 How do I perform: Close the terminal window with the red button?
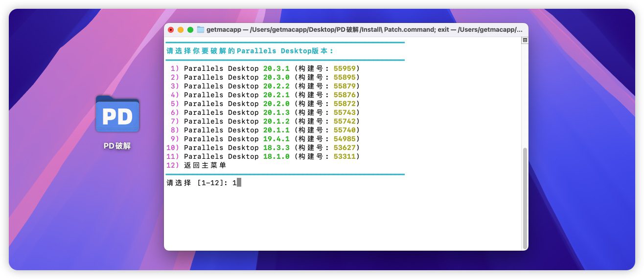tap(171, 29)
